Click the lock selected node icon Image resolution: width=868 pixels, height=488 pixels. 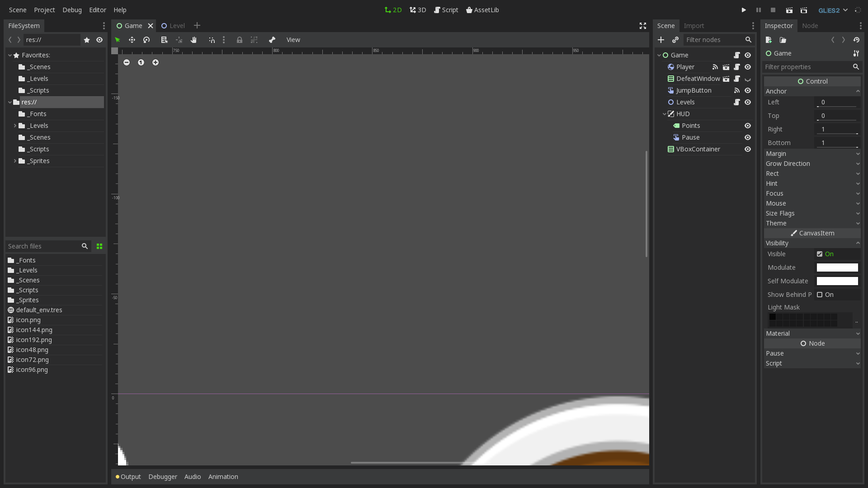[x=240, y=40]
